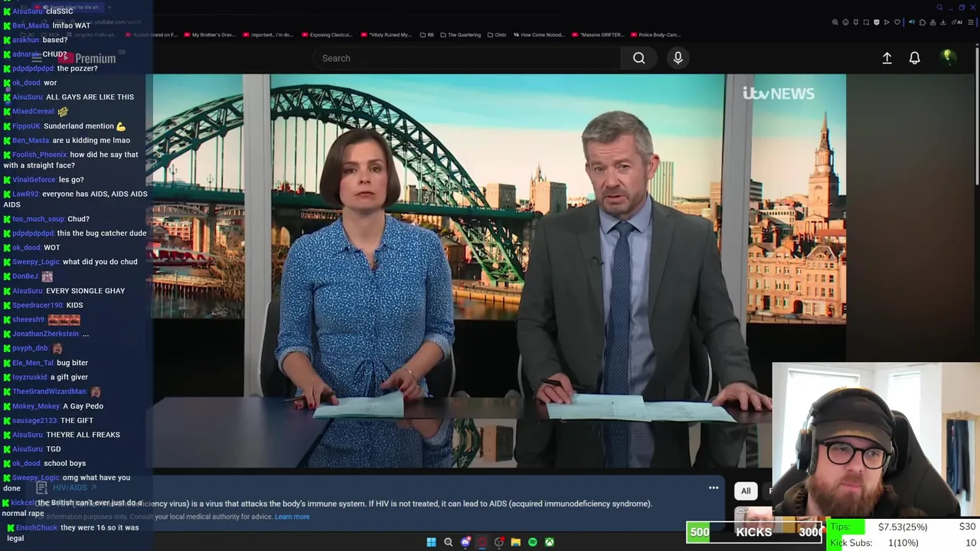Click username 'AisuSuru' saying 'ALL GAYS ARE LIKE THIS'
980x551 pixels.
point(28,97)
